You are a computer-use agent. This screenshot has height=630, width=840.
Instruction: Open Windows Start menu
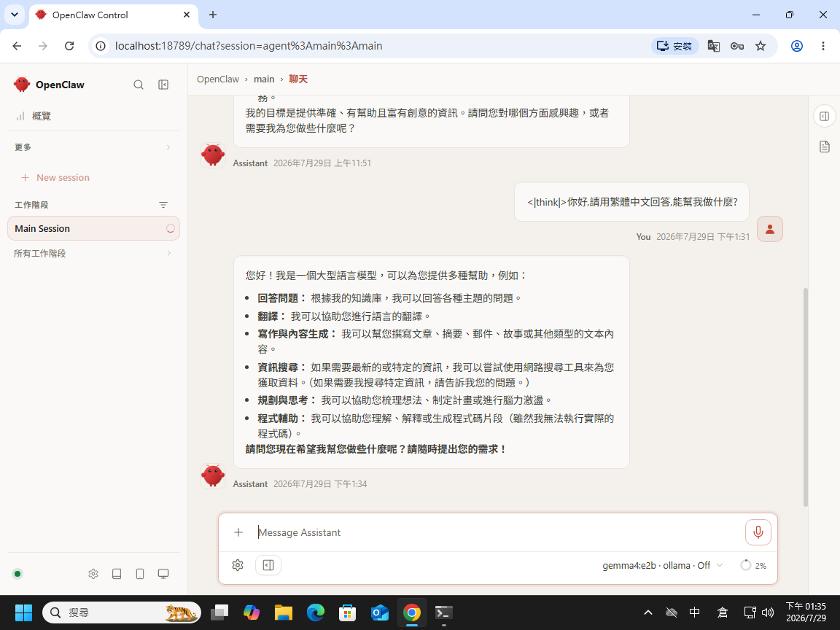pos(23,612)
